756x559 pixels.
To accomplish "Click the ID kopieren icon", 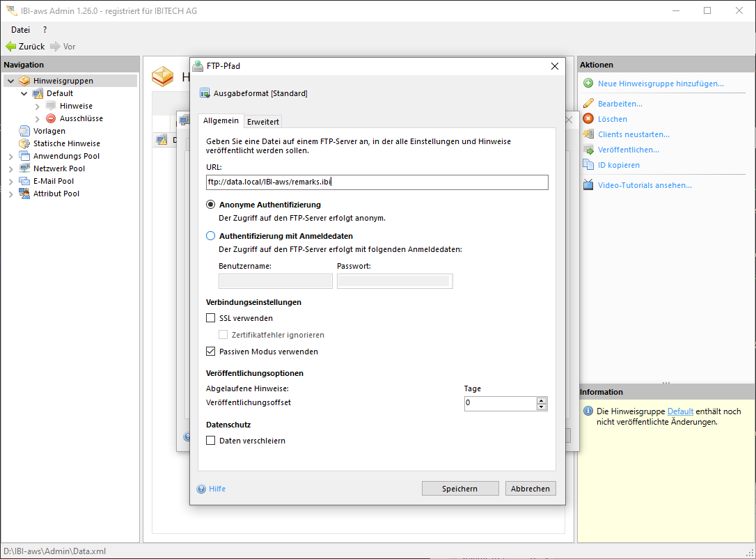I will tap(588, 165).
